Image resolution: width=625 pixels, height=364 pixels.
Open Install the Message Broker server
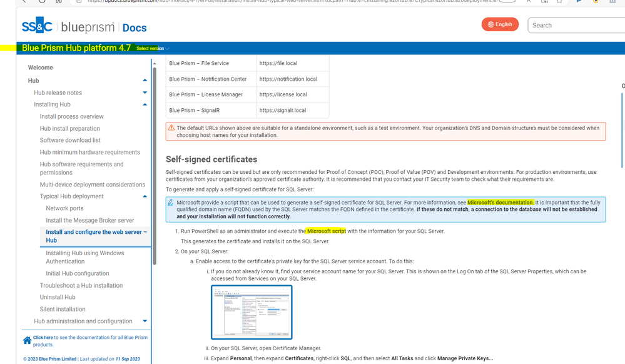(x=89, y=220)
